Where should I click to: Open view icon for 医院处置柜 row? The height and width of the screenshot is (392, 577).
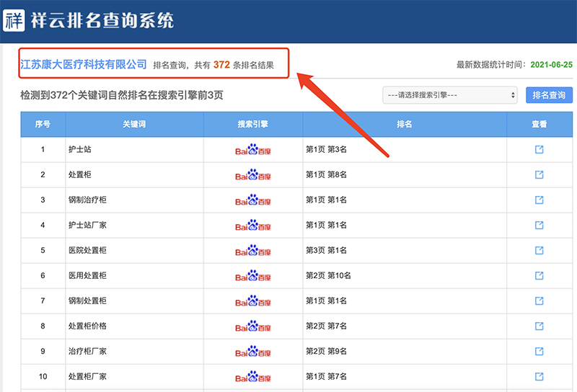pyautogui.click(x=539, y=251)
